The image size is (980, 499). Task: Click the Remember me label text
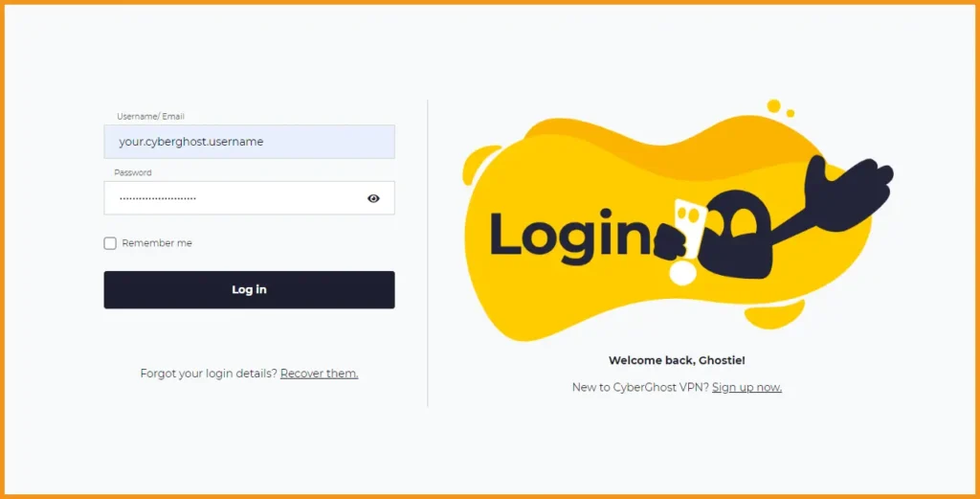pyautogui.click(x=157, y=243)
